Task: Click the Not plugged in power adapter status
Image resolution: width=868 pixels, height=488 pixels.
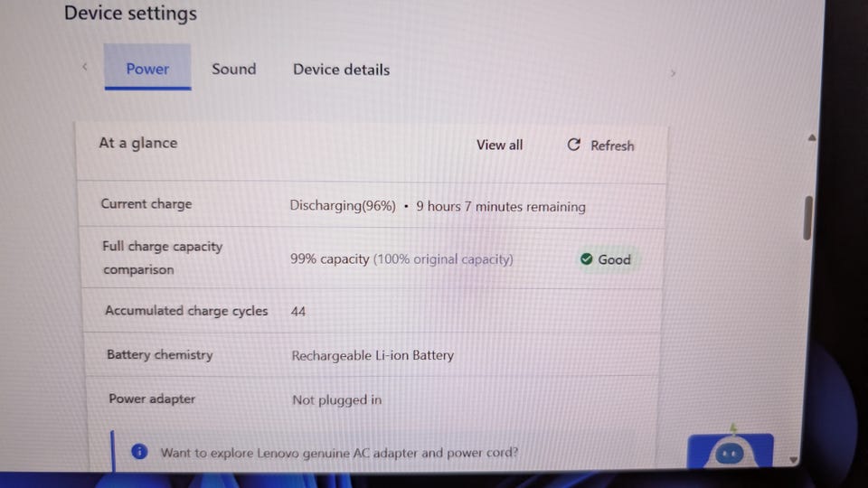Action: click(336, 400)
